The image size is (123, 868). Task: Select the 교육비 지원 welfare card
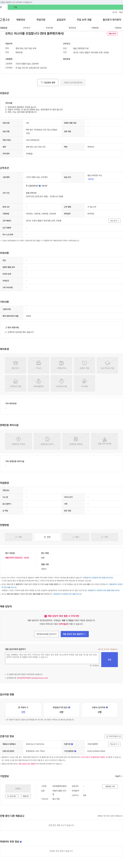[84, 365]
